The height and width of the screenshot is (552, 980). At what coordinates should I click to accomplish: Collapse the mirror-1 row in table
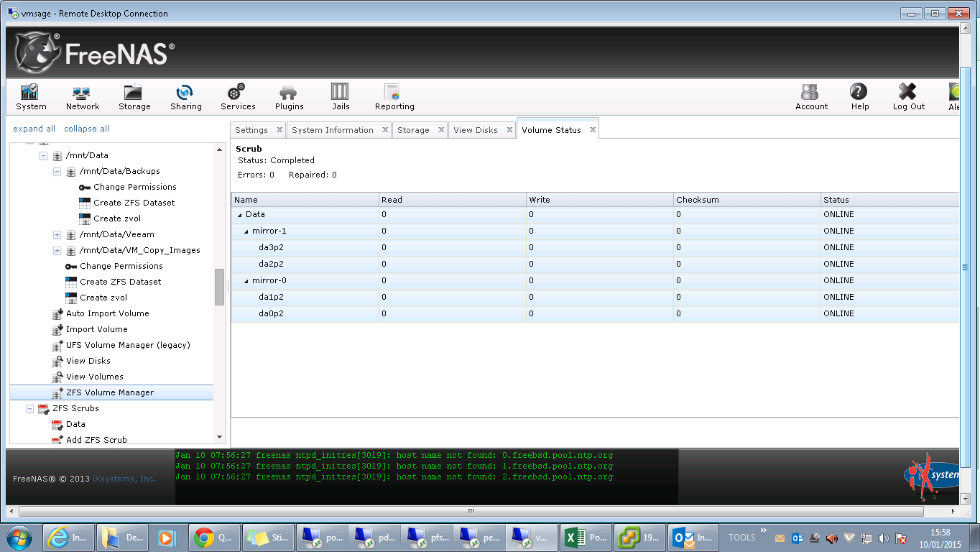coord(246,231)
